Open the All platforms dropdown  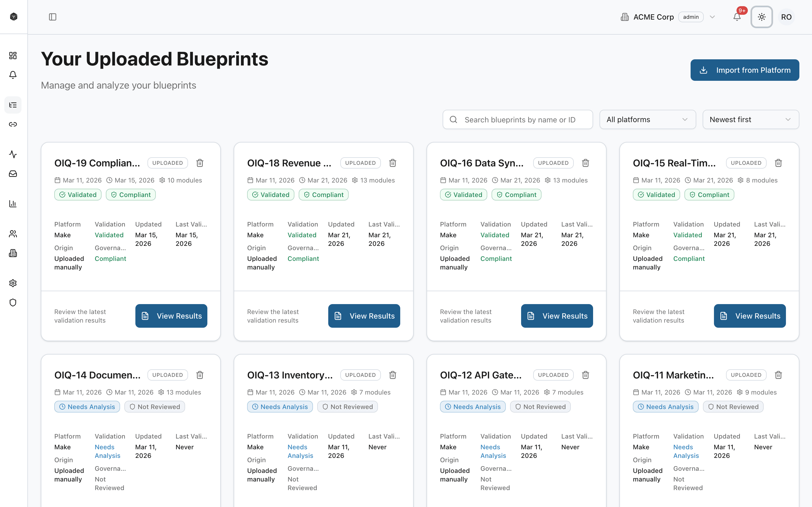[648, 119]
